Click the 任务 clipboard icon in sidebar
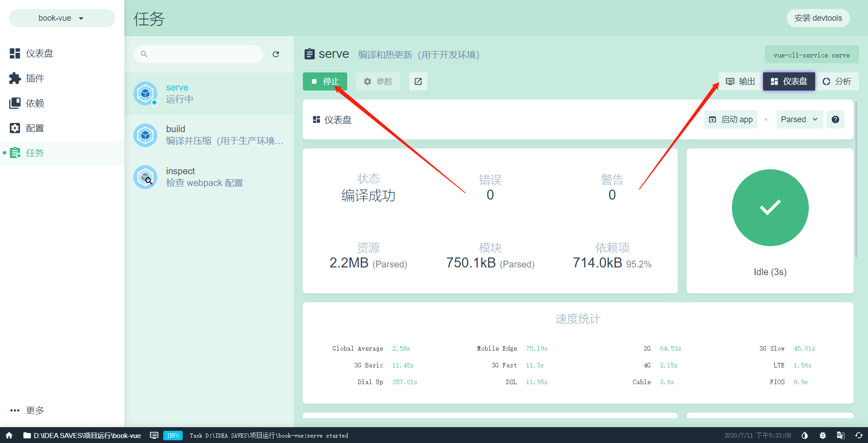 click(15, 153)
